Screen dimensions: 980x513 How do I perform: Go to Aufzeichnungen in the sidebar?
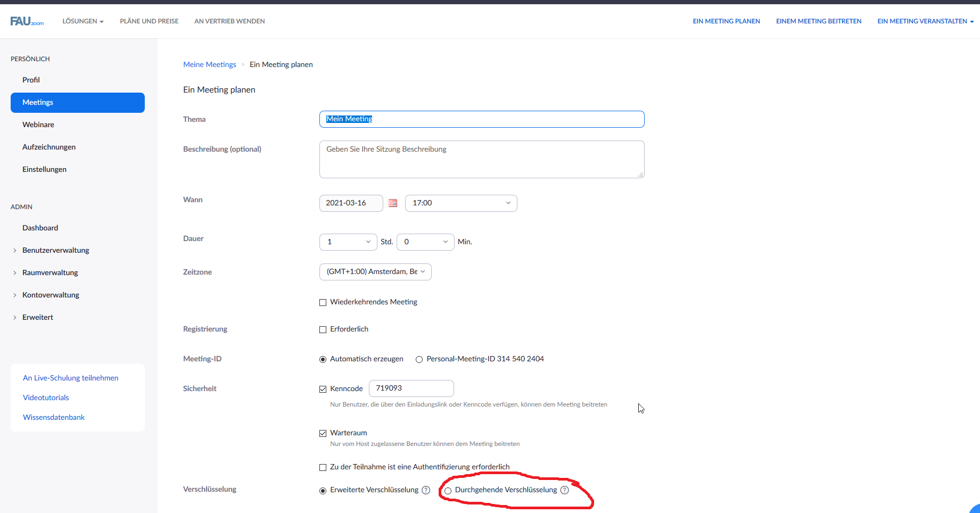click(x=49, y=147)
